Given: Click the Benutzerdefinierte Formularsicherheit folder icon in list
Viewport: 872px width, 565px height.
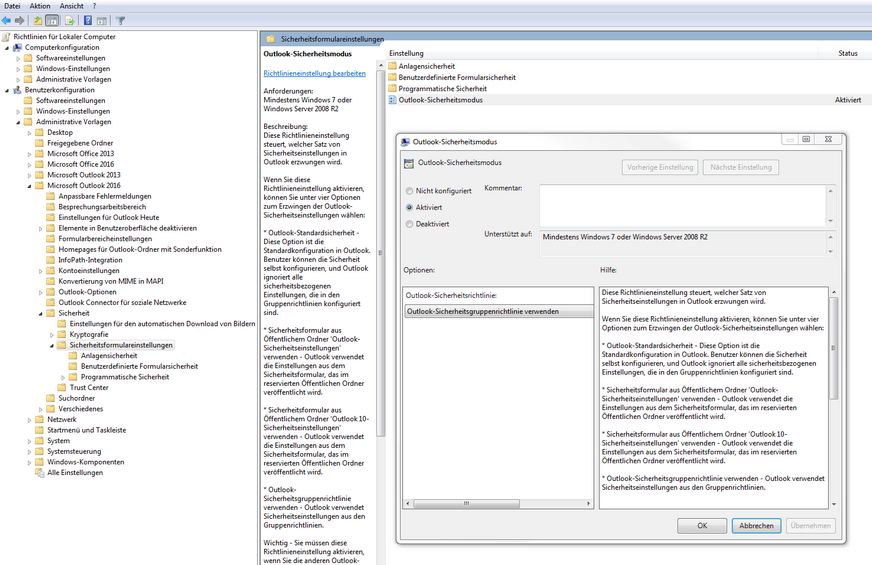Looking at the screenshot, I should (x=393, y=77).
